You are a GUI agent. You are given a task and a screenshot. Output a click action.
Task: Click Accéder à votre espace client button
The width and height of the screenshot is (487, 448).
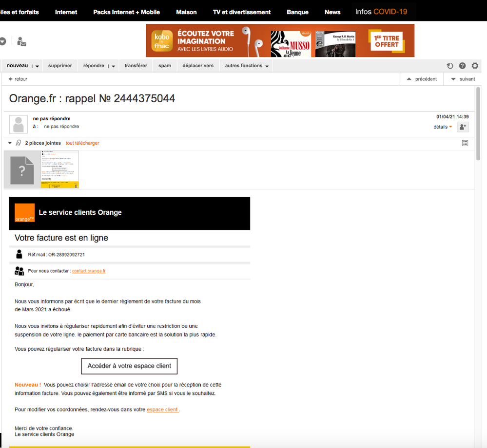pos(129,366)
